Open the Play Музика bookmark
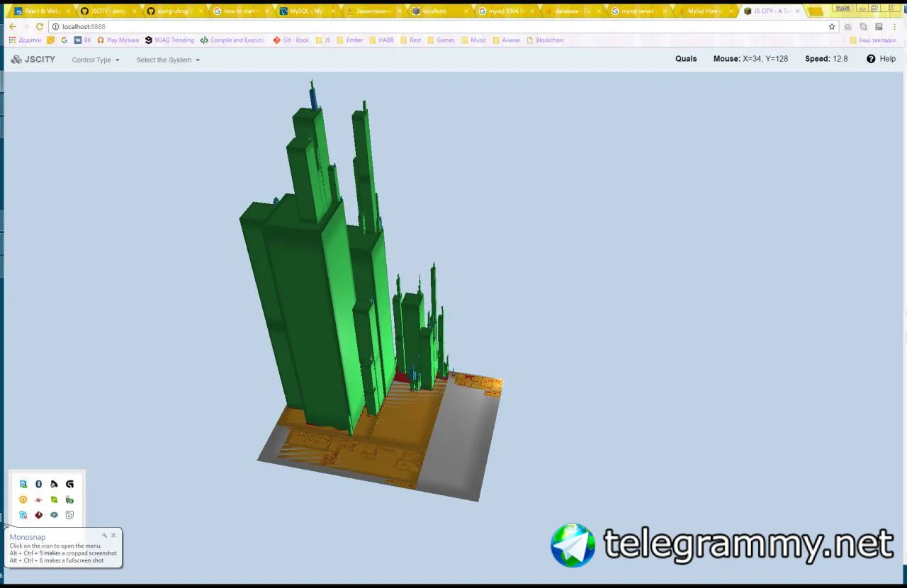Screen dimensions: 907x588 118,40
